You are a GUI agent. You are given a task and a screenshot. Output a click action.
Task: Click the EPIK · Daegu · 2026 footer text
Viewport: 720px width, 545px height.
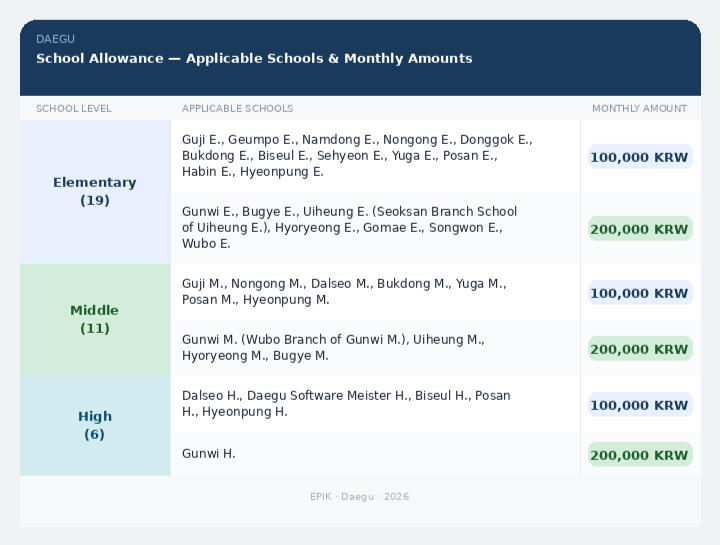tap(359, 496)
